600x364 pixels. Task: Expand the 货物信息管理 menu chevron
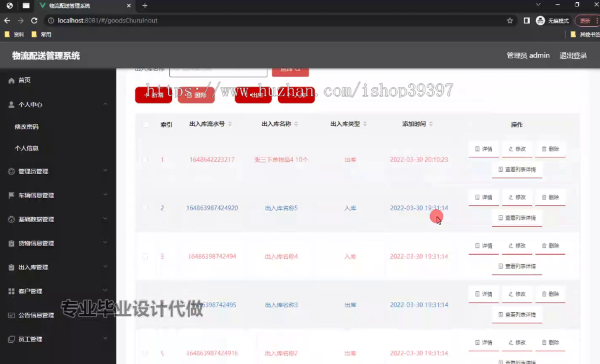point(105,243)
